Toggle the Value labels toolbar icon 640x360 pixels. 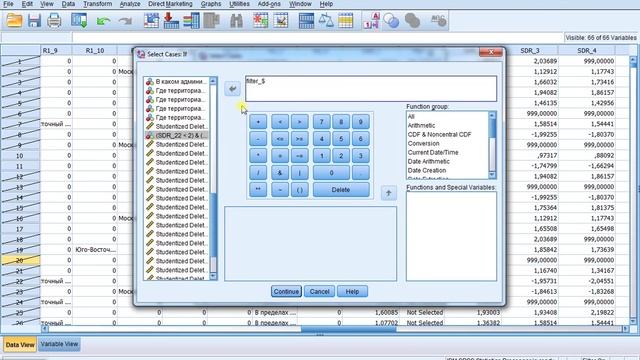[x=371, y=20]
